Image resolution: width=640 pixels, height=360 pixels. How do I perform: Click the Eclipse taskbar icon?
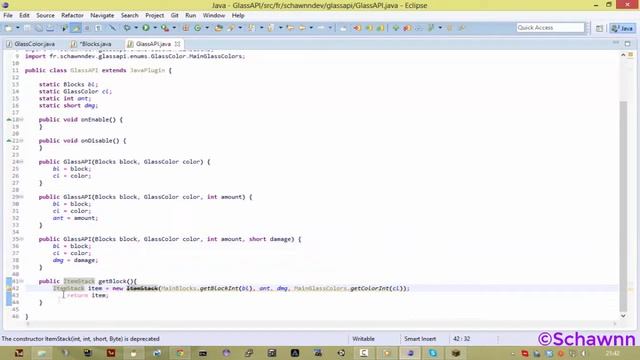tap(410, 353)
